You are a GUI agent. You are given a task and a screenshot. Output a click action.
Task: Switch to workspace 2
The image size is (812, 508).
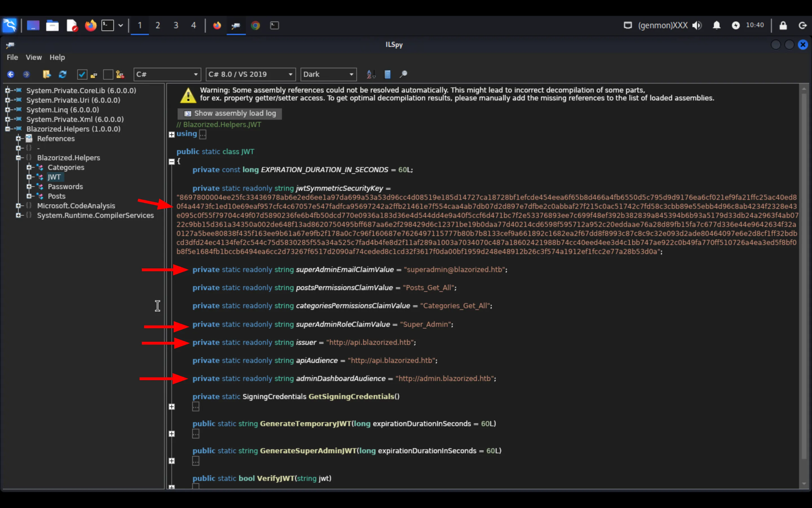coord(158,25)
